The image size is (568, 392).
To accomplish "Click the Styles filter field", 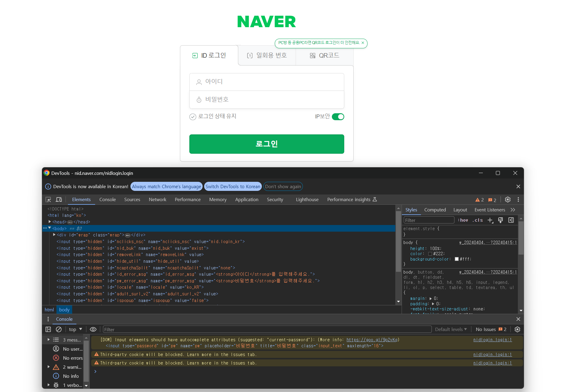I will pyautogui.click(x=429, y=220).
